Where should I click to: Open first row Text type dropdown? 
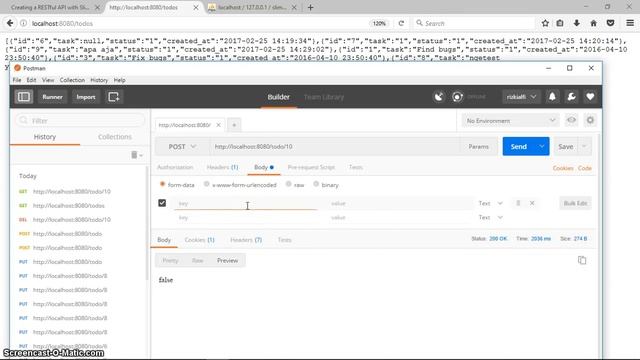(x=491, y=203)
